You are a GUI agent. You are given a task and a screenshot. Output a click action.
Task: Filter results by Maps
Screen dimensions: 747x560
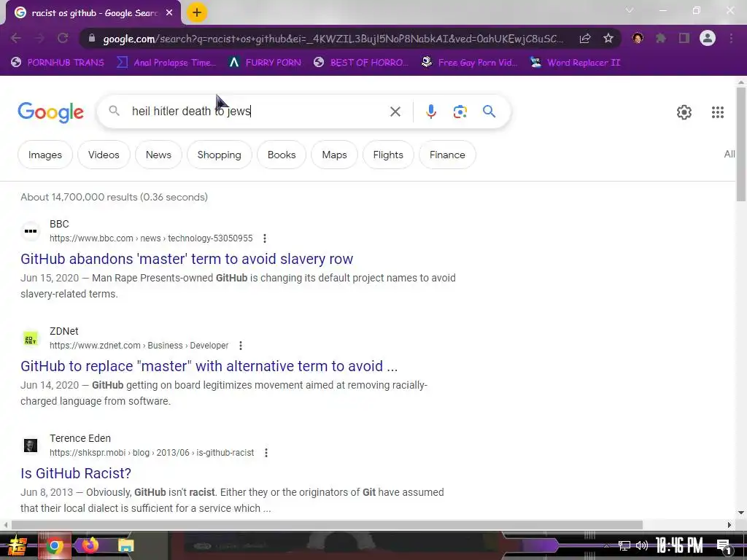(x=334, y=155)
